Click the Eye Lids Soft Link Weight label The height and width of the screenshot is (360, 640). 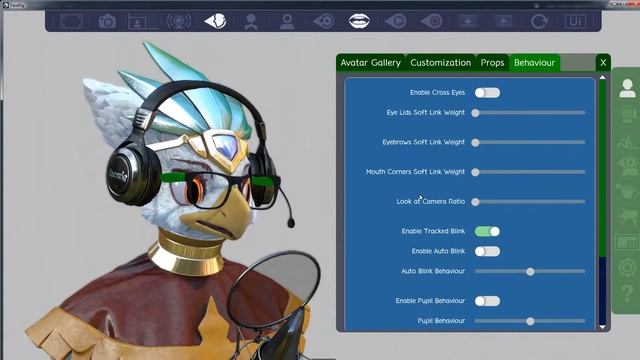tap(426, 112)
